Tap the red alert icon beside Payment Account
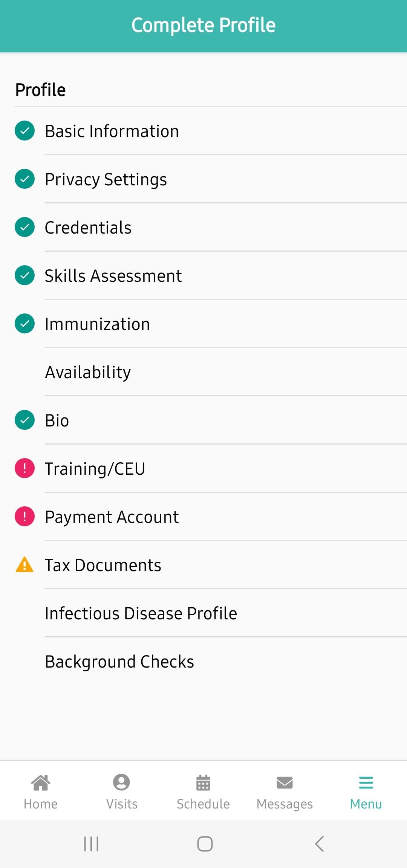The height and width of the screenshot is (868, 407). pyautogui.click(x=24, y=517)
